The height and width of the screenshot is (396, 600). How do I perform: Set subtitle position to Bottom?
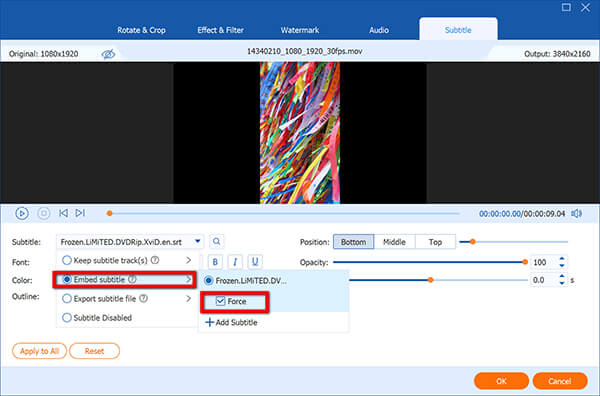click(x=353, y=242)
